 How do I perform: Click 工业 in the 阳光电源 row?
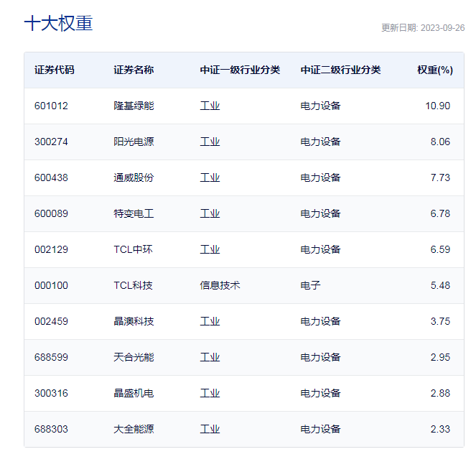click(210, 142)
